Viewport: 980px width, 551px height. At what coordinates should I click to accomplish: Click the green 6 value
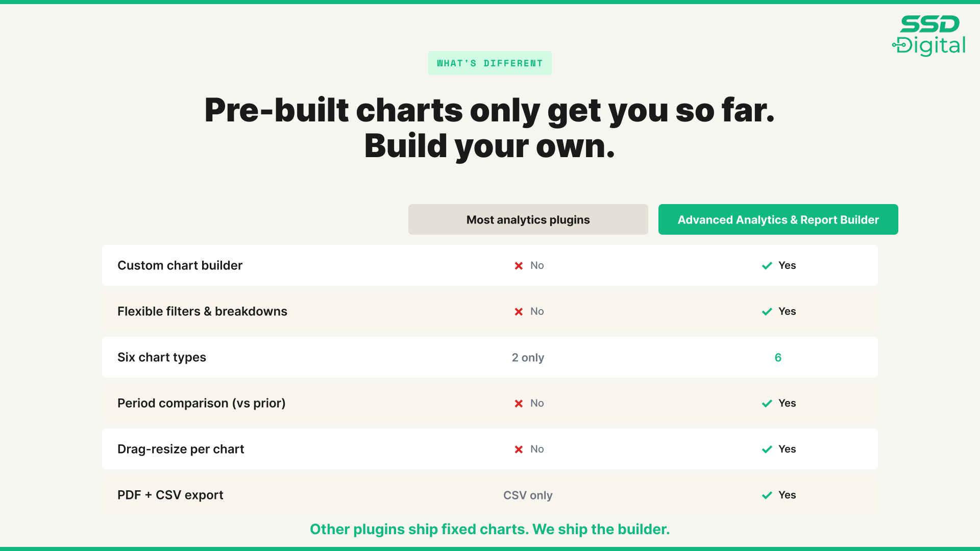click(778, 358)
